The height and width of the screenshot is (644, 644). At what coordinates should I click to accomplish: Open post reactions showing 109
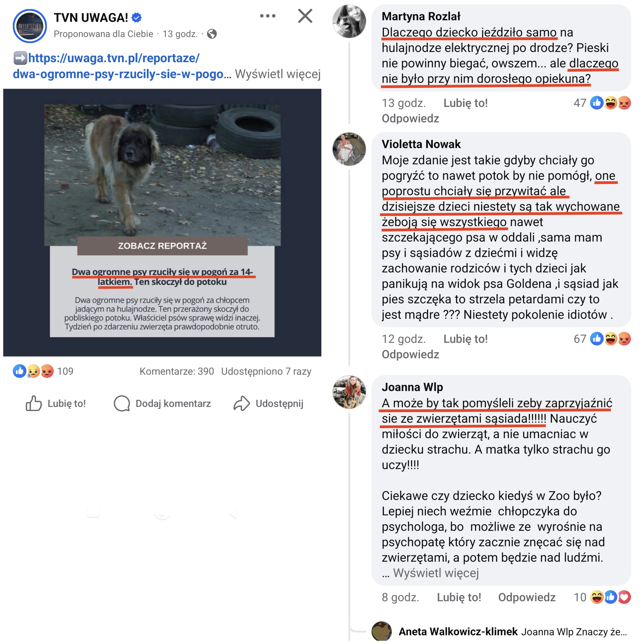pos(43,371)
